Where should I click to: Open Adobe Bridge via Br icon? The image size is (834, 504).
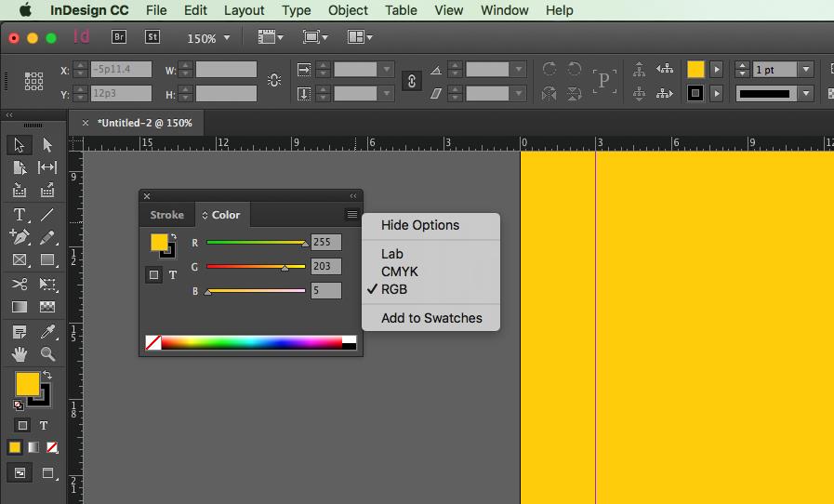[x=119, y=37]
